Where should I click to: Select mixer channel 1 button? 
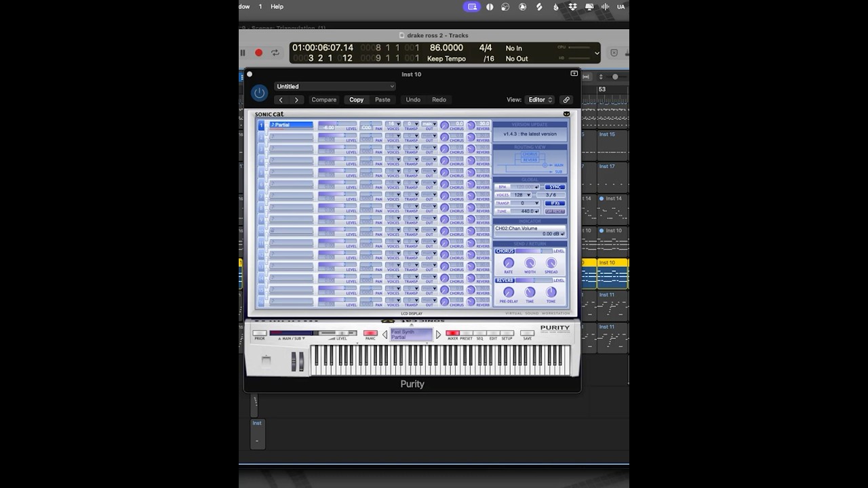(261, 125)
